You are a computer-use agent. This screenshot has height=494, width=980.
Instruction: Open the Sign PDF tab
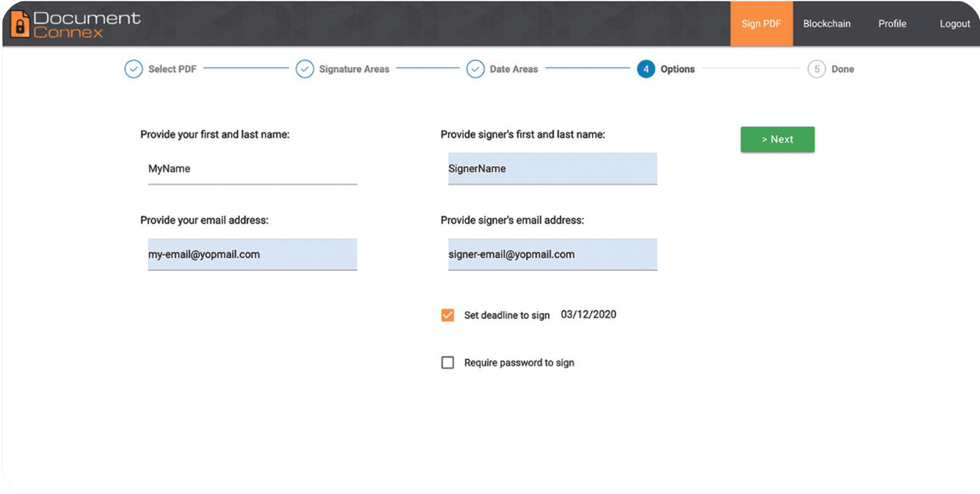(761, 23)
